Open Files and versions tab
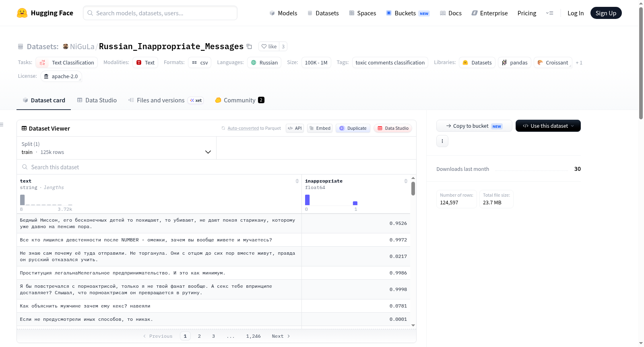The height and width of the screenshot is (347, 644). click(166, 100)
